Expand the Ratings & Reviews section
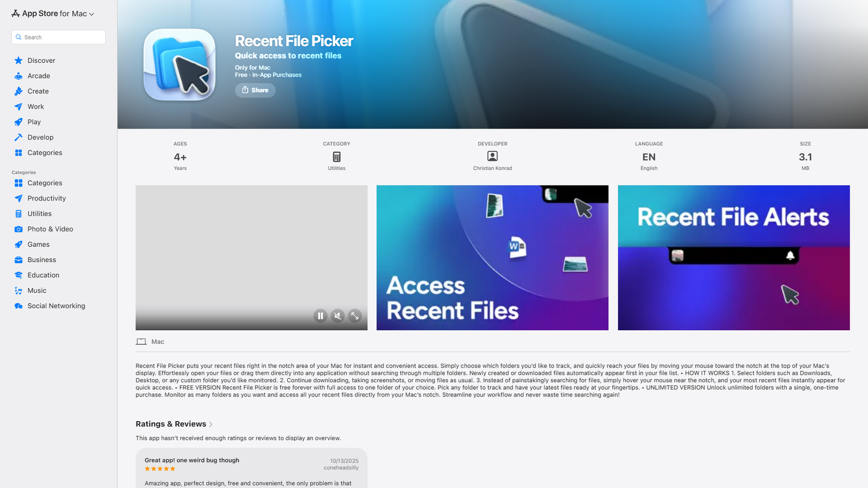 coord(211,424)
